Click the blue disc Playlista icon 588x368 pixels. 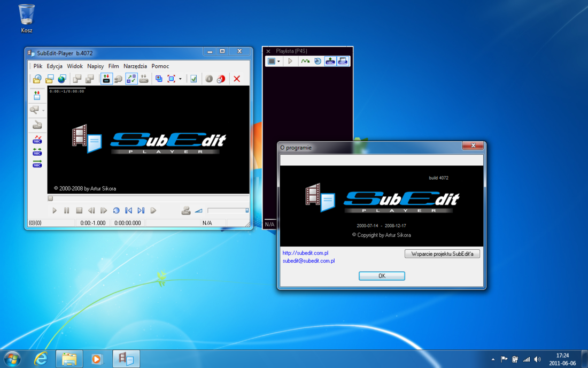click(318, 61)
